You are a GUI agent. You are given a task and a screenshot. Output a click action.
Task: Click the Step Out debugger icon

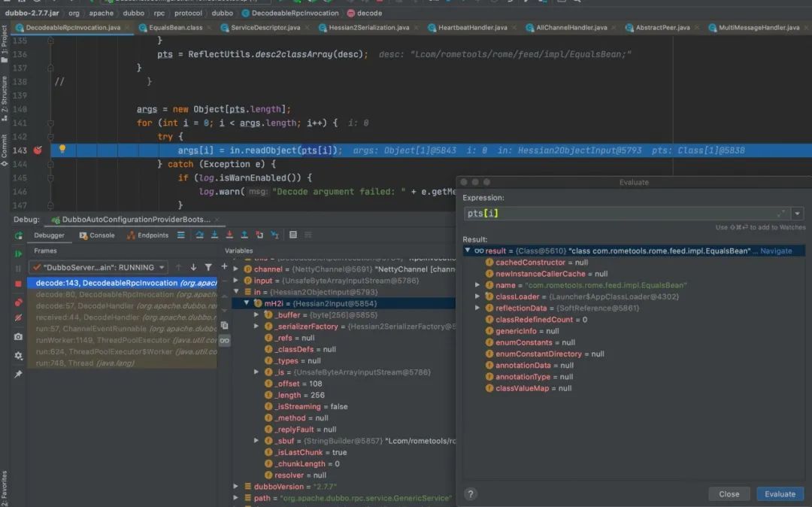coord(243,235)
